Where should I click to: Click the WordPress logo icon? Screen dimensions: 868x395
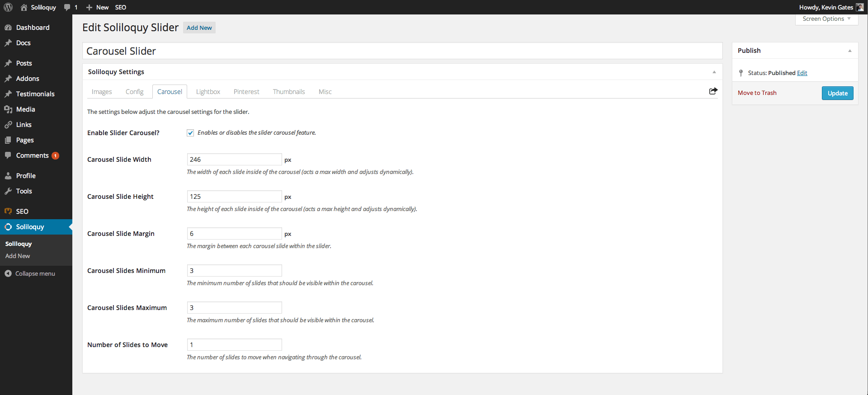point(8,7)
